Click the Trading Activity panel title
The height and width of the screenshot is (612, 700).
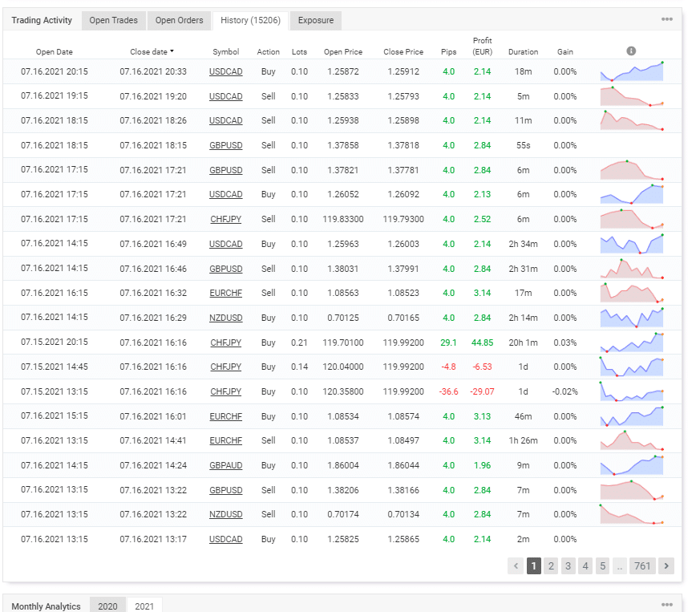pyautogui.click(x=42, y=20)
